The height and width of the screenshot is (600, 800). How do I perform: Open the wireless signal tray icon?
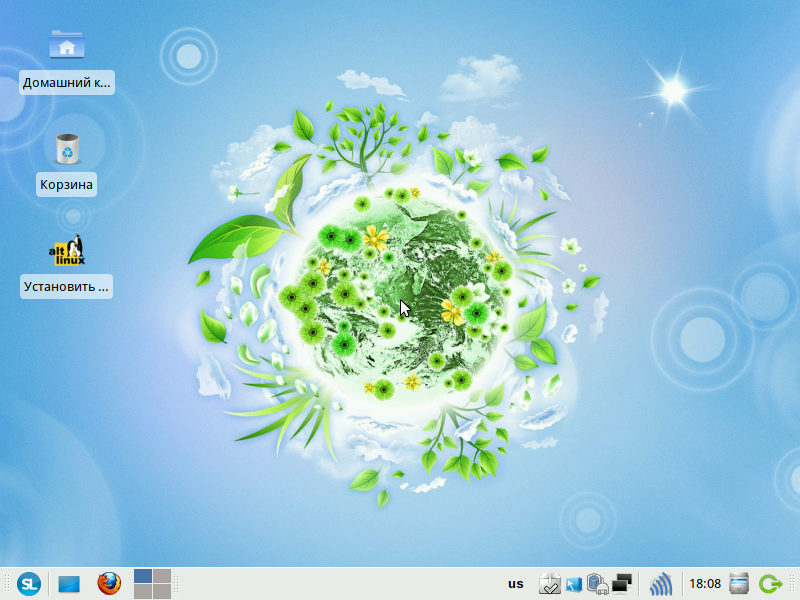coord(661,584)
